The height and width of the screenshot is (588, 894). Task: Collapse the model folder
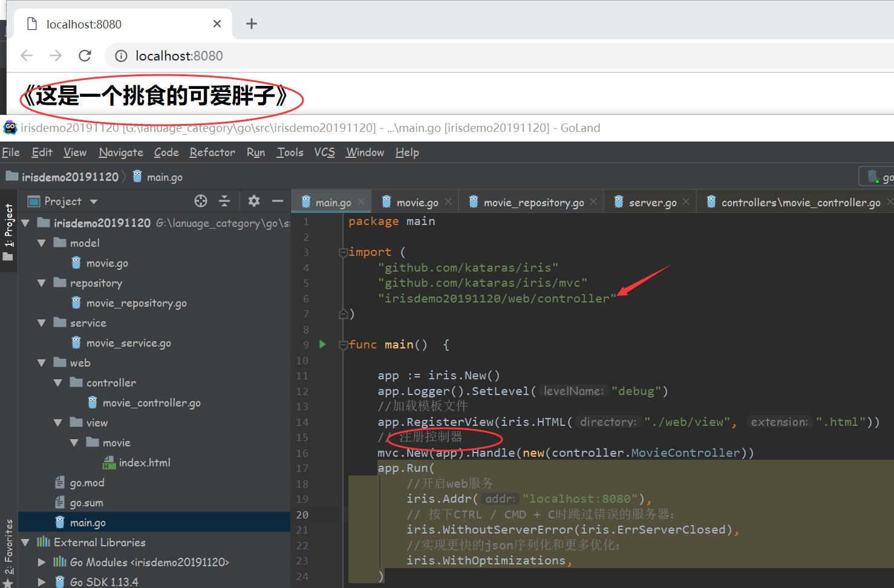click(42, 243)
